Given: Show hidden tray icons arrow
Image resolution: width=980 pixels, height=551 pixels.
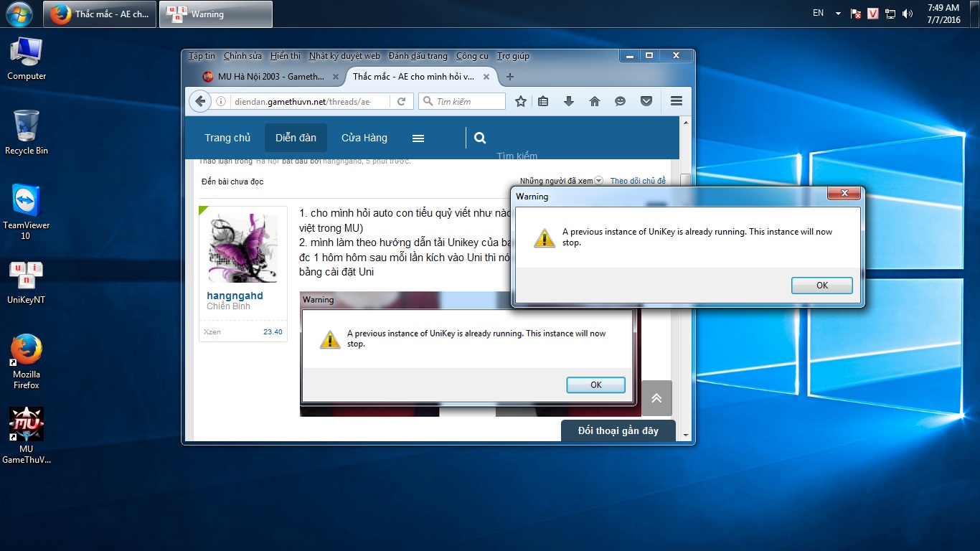Looking at the screenshot, I should click(x=837, y=13).
